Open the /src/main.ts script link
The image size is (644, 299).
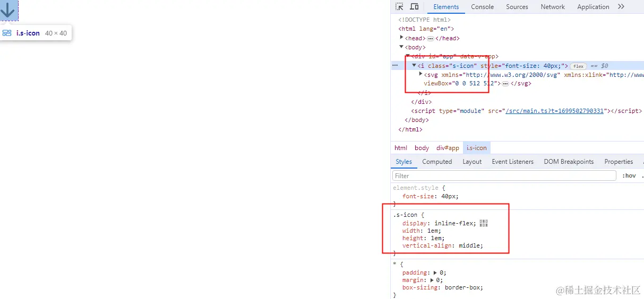[x=554, y=111]
